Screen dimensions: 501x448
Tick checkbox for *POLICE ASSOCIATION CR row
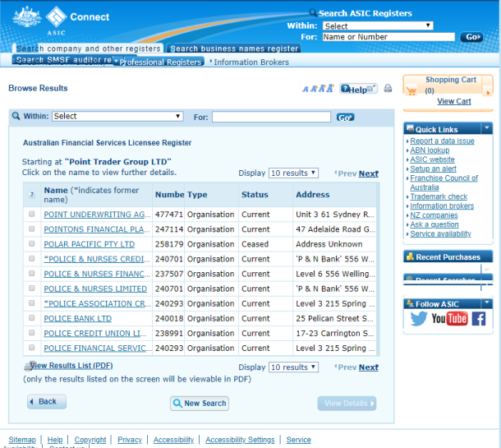tap(32, 303)
